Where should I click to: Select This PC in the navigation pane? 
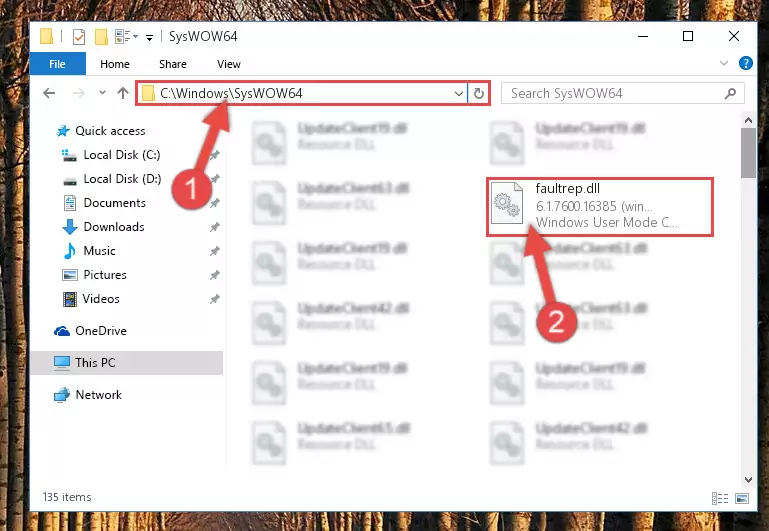tap(127, 363)
